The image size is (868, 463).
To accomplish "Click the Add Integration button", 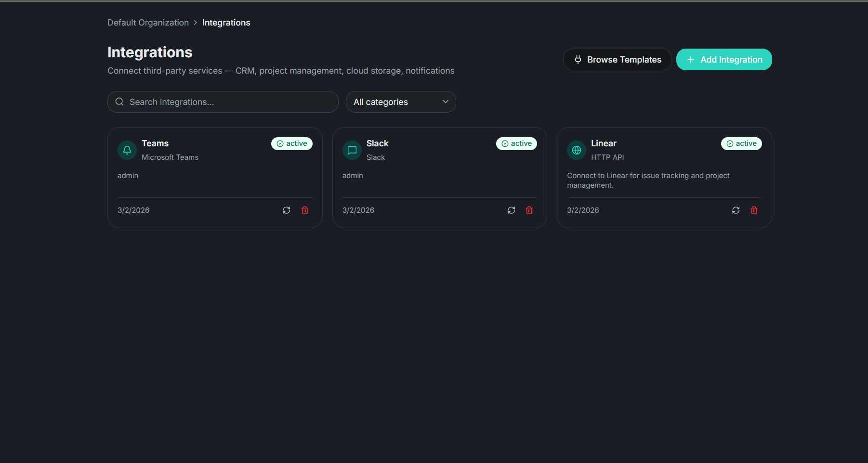I will (723, 59).
